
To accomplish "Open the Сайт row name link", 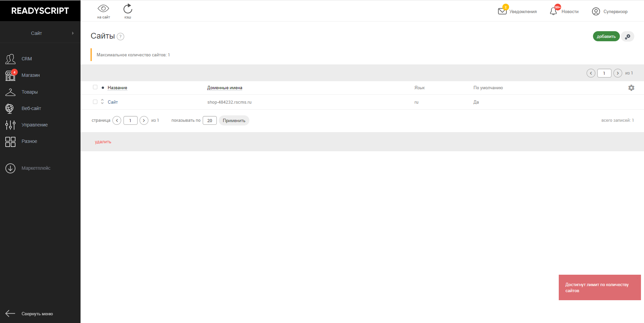I will click(x=113, y=102).
